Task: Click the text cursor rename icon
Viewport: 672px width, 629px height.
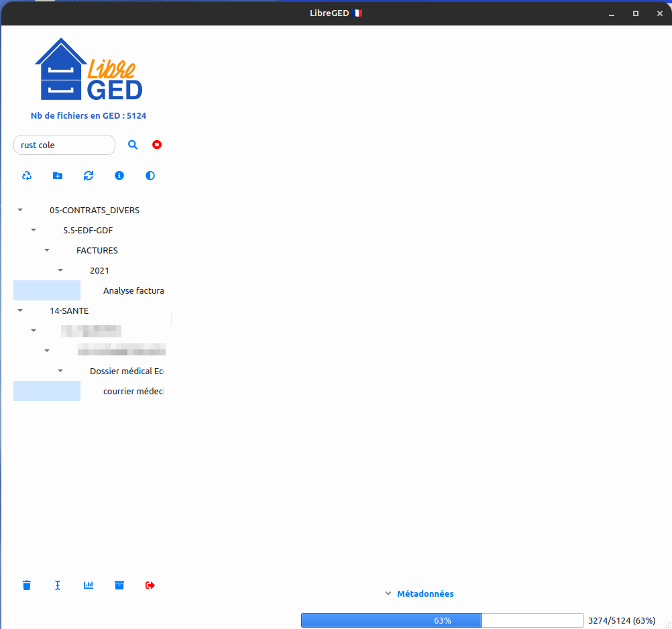Action: 58,585
